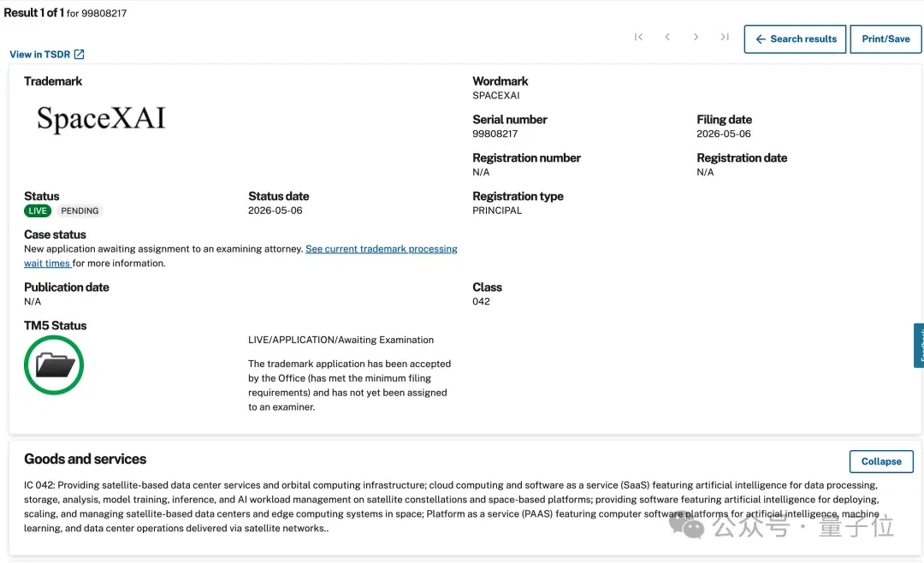Click the TM5 Status open folder icon
924x563 pixels.
[x=54, y=364]
